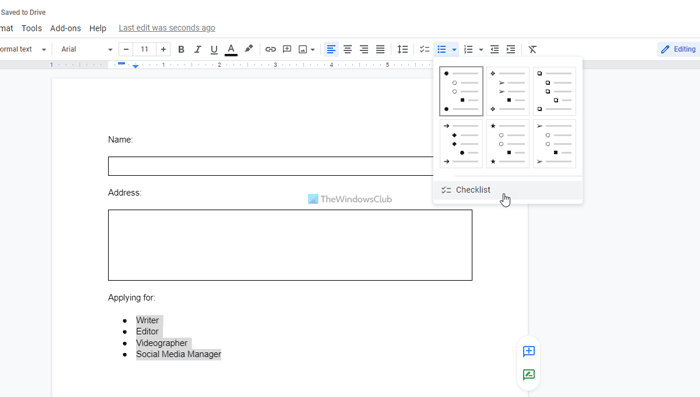Open the text color picker
700x397 pixels.
click(231, 50)
